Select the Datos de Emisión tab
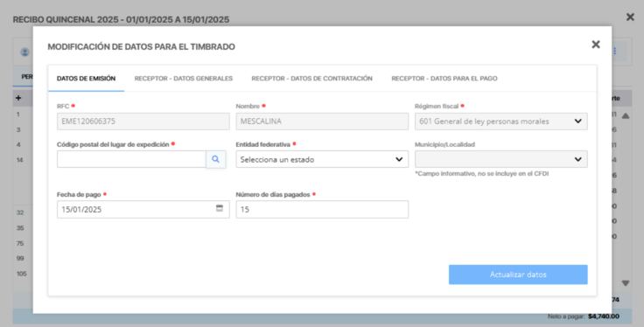 click(x=87, y=79)
